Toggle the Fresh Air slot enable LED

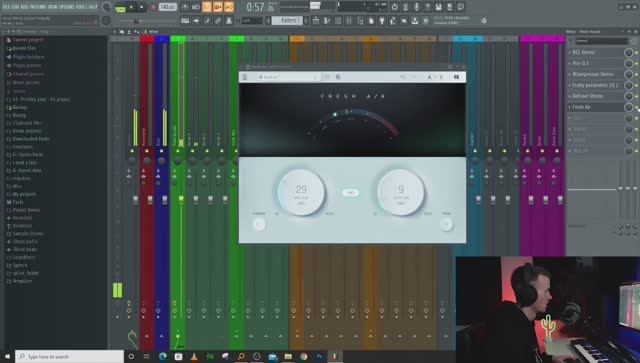(636, 107)
